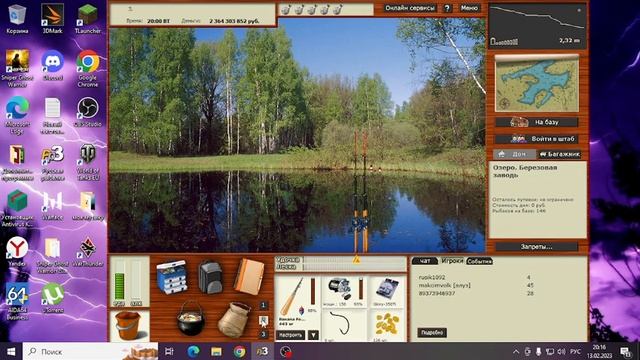Open the orange notebook journal

(x=249, y=277)
